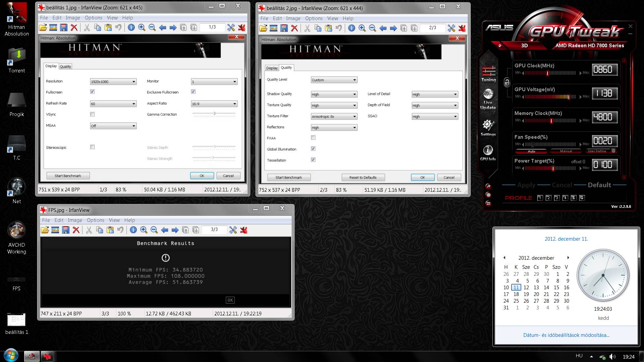Open Tuning panel in GPU Tweak

(488, 74)
